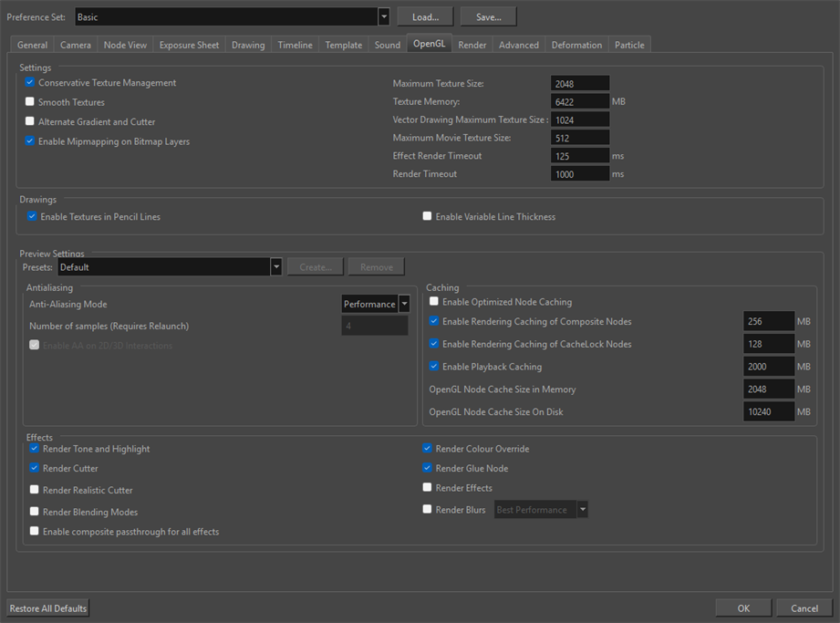Click the Load... button
Viewport: 840px width, 623px height.
(425, 17)
